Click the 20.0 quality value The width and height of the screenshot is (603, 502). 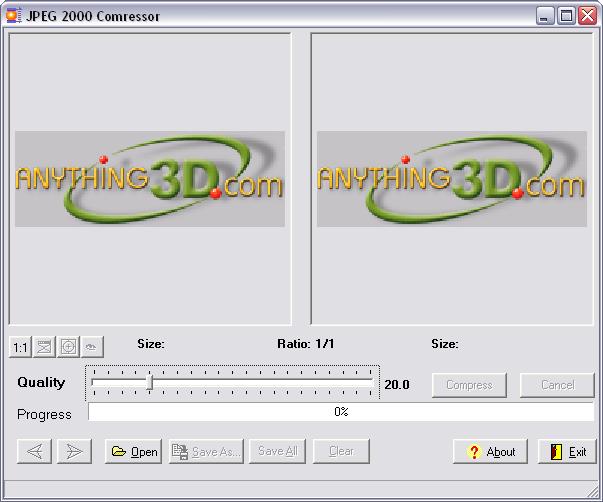tap(397, 385)
